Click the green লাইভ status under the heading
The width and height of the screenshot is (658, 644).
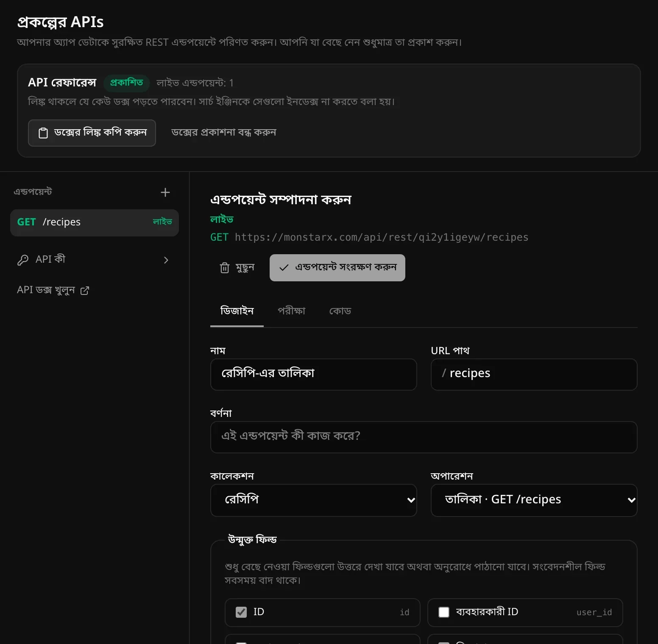click(x=222, y=219)
